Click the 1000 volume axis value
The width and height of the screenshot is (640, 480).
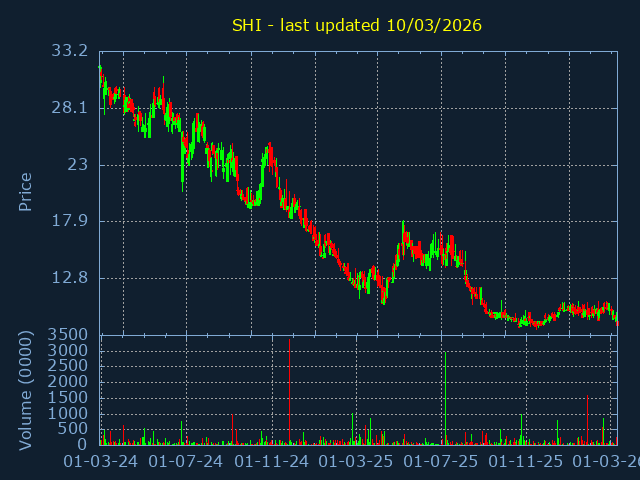[x=66, y=413]
